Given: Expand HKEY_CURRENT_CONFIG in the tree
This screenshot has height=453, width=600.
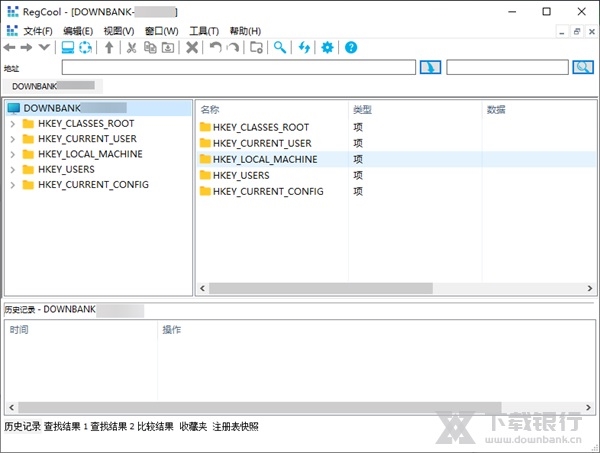Looking at the screenshot, I should pos(13,185).
